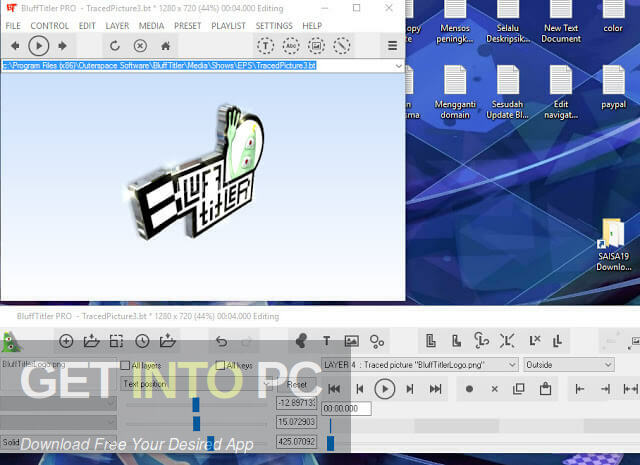Open the PRESET menu
The height and width of the screenshot is (465, 640).
[188, 26]
